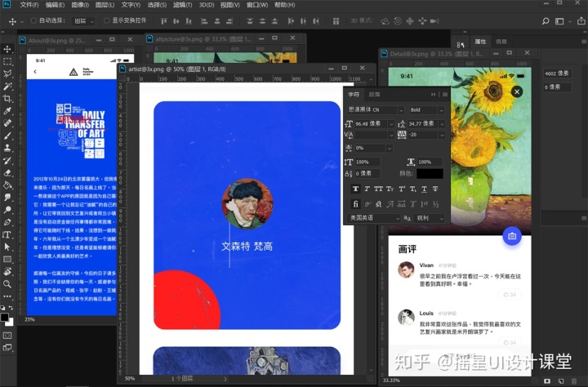This screenshot has width=588, height=387.
Task: Switch to the 信息 panel tab
Action: (x=501, y=42)
